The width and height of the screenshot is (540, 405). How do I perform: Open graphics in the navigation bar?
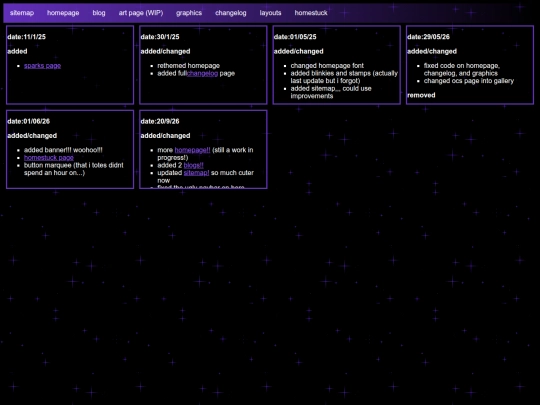[189, 13]
